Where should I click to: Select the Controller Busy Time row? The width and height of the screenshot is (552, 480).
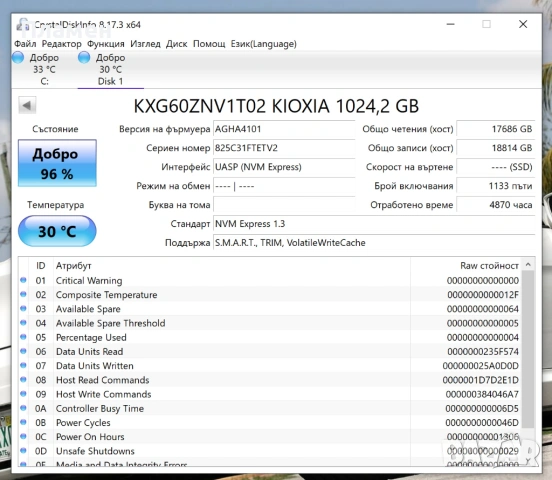[x=270, y=409]
